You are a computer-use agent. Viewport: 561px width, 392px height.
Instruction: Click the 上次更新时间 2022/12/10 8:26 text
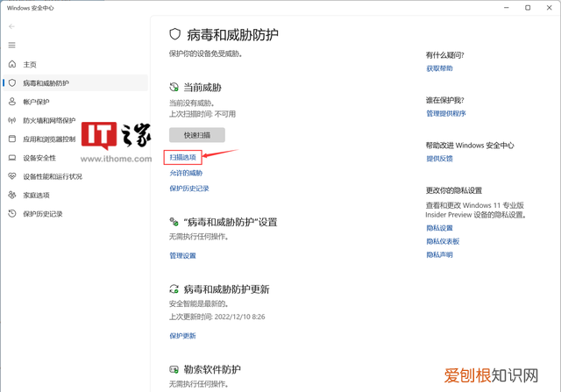click(x=217, y=317)
